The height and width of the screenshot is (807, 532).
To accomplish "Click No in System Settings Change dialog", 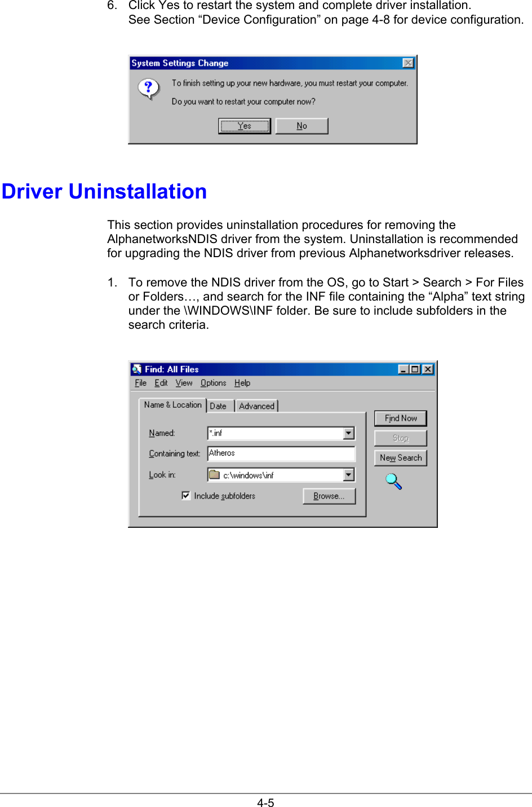I will coord(302,126).
